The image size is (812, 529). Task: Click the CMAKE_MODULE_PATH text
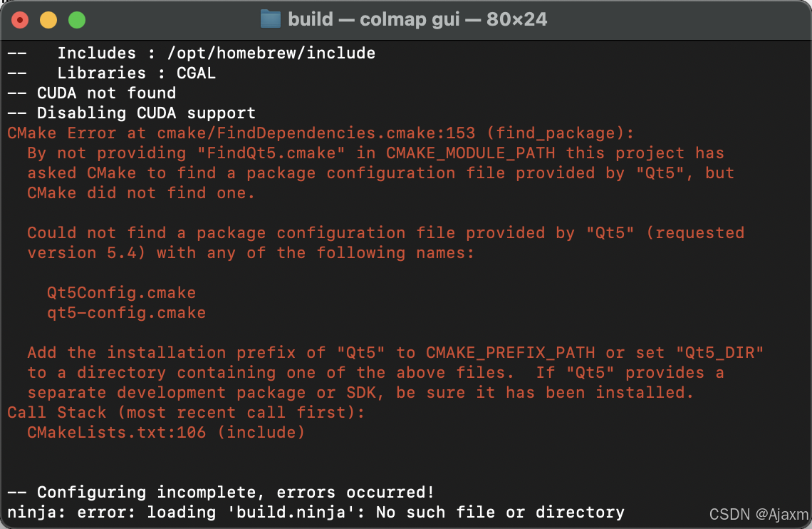pos(471,153)
